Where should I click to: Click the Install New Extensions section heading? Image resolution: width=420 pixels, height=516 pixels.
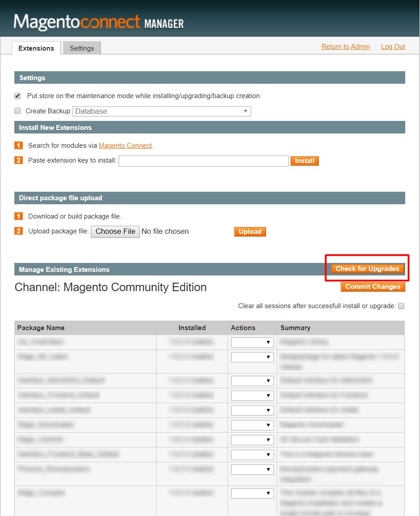(55, 127)
